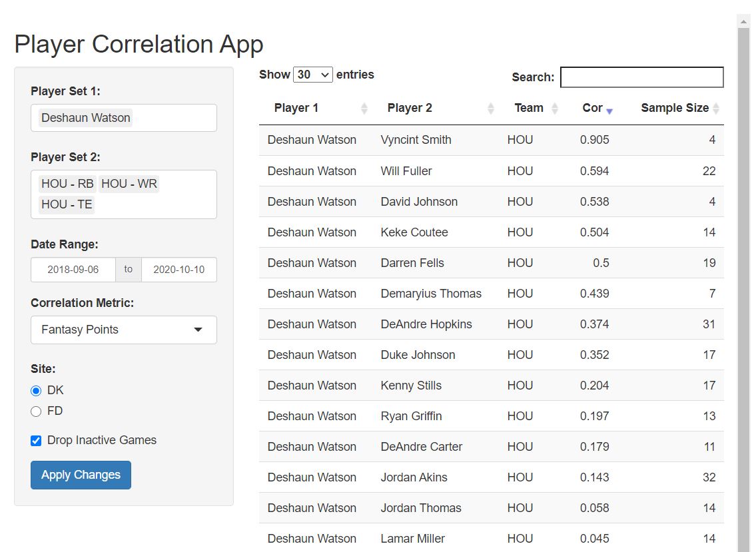The height and width of the screenshot is (552, 756).
Task: Click correlation value 0.905
Action: pyautogui.click(x=595, y=140)
